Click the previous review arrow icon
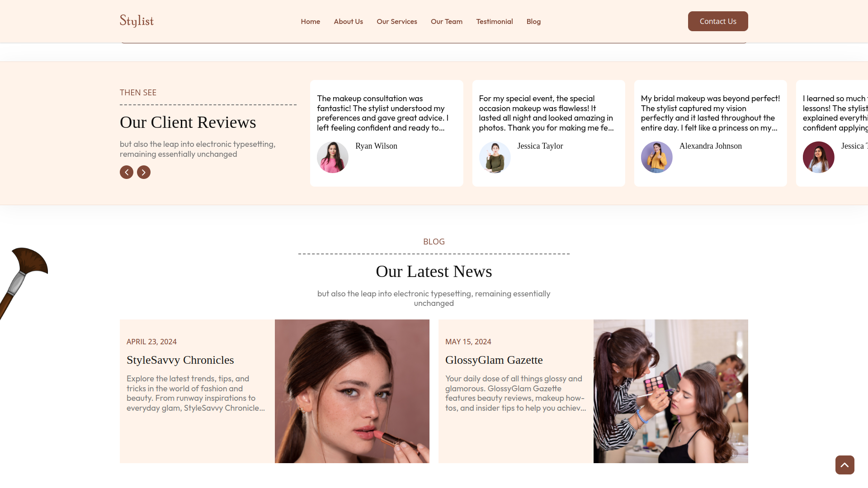This screenshot has height=488, width=868. [127, 172]
